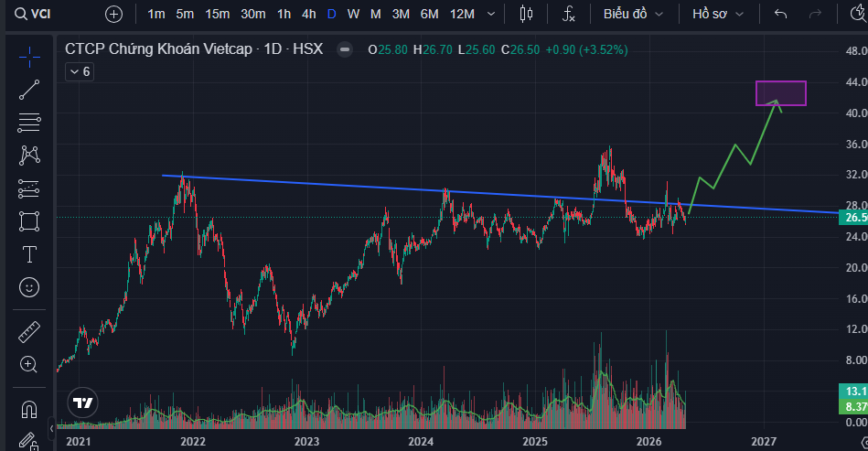Viewport: 868px width, 451px height.
Task: Click the TradingView logo
Action: click(x=83, y=403)
